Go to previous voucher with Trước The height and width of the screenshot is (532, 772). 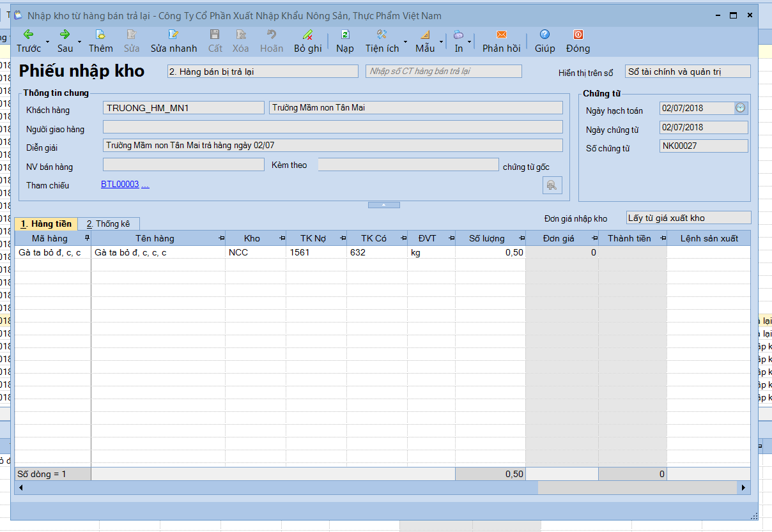(28, 41)
